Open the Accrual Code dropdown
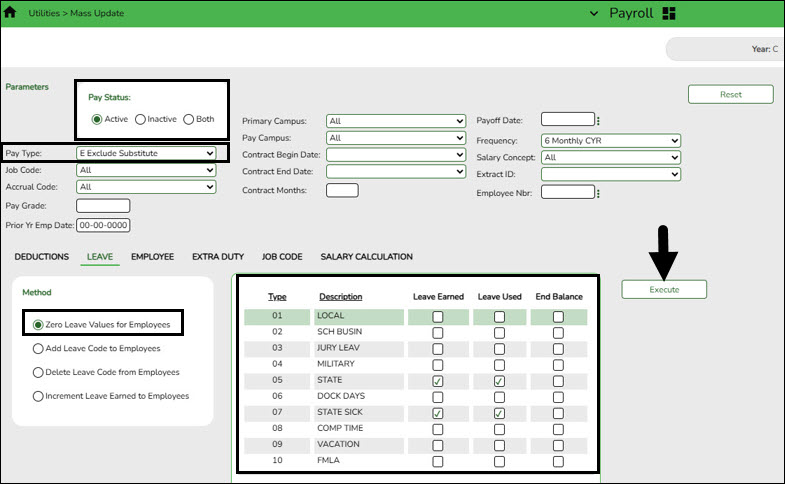 [x=146, y=187]
